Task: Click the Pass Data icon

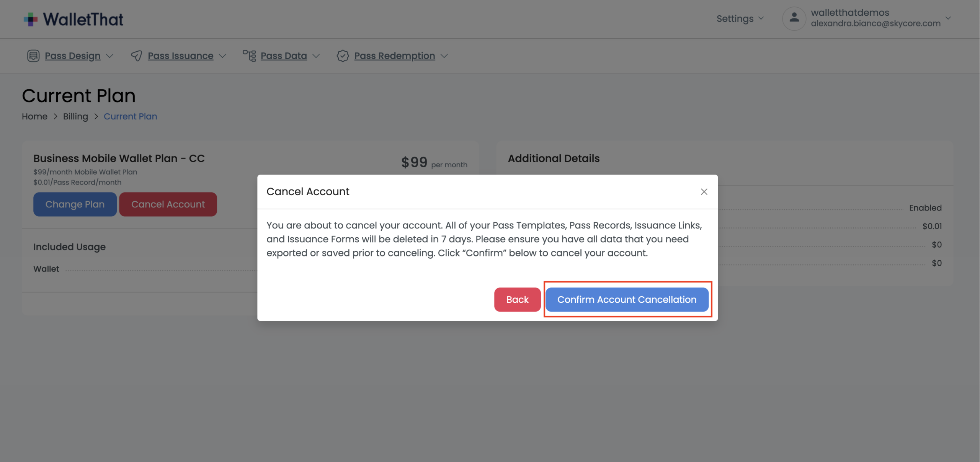Action: click(249, 56)
